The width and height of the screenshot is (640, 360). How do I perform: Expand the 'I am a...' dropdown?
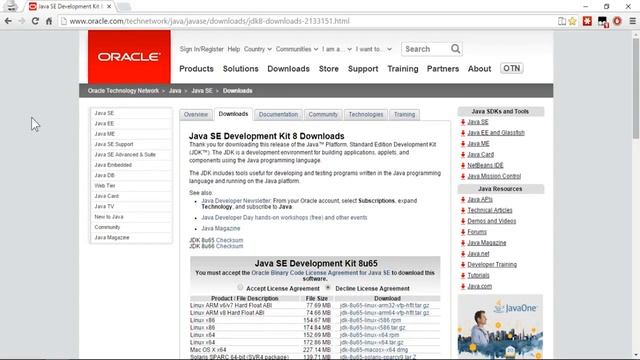coord(337,49)
